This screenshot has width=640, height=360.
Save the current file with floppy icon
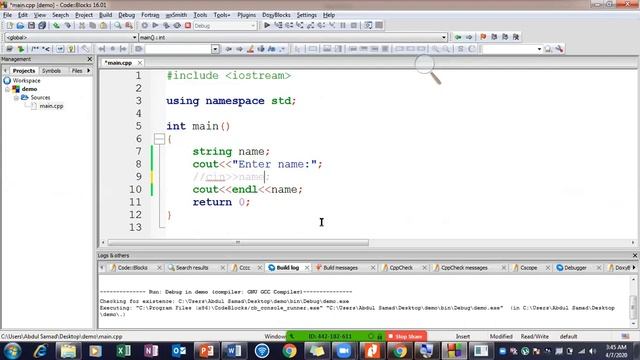[31, 25]
